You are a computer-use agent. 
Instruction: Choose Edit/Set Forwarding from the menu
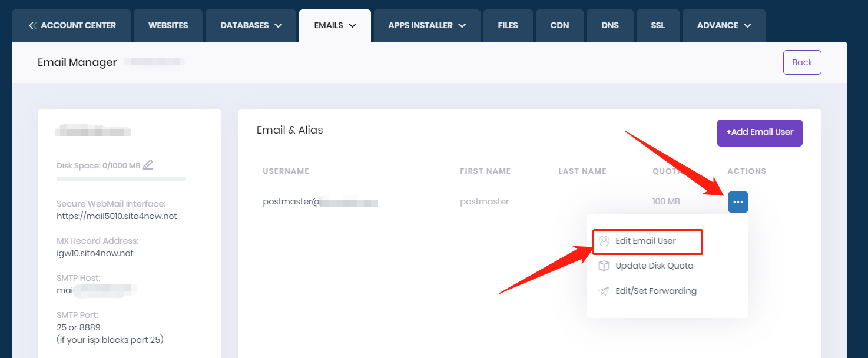click(x=655, y=291)
